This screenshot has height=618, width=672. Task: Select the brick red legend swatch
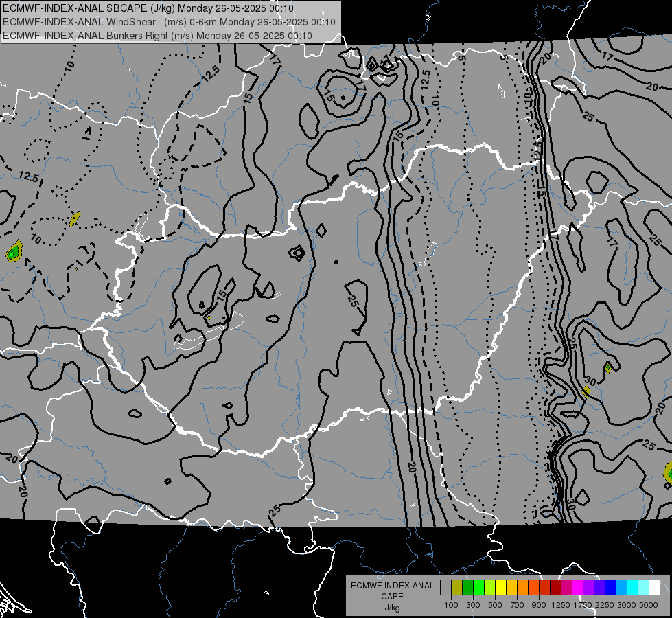pos(545,588)
